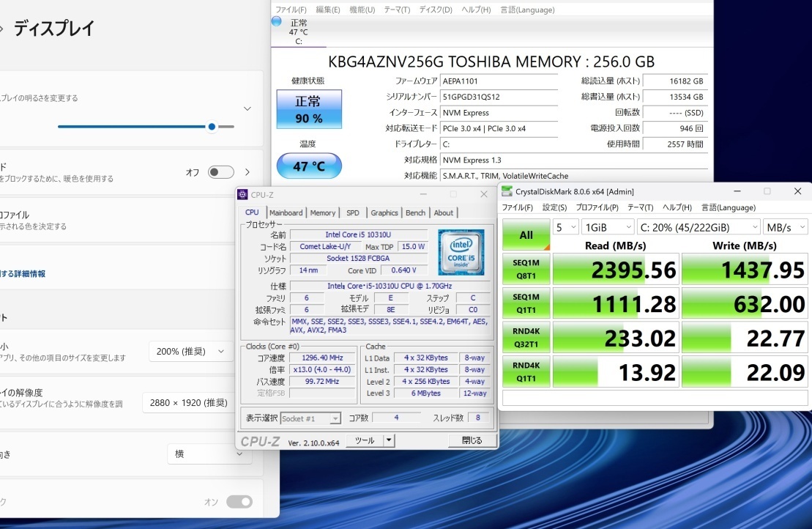The width and height of the screenshot is (812, 529).
Task: Open CrystalDiskMark ファイル(F) menu
Action: point(518,207)
